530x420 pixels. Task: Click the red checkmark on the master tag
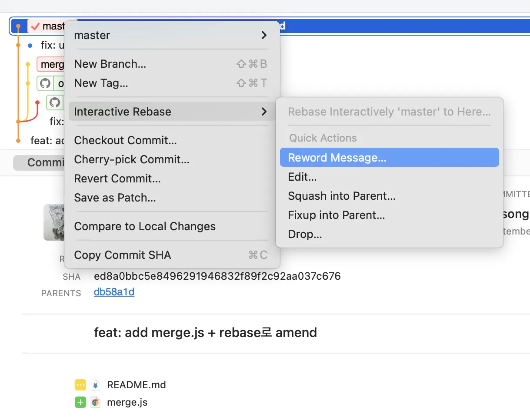click(x=35, y=26)
